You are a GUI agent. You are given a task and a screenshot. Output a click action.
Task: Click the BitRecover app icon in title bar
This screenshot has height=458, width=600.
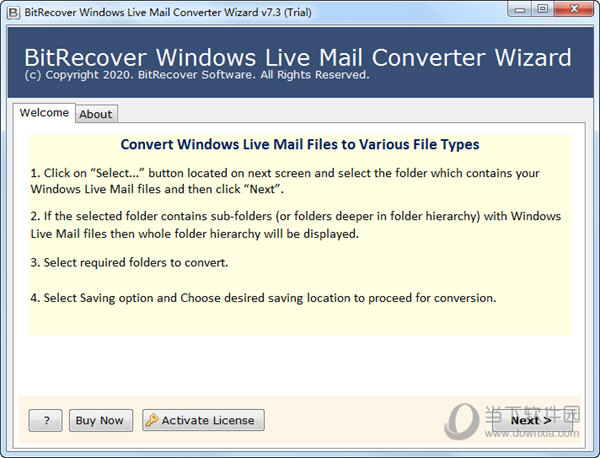[x=13, y=13]
